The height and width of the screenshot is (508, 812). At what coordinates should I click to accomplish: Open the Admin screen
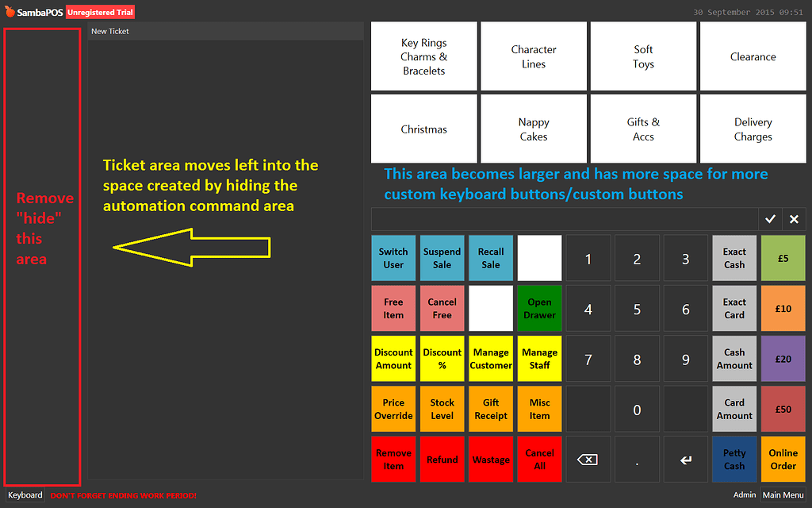pos(744,495)
